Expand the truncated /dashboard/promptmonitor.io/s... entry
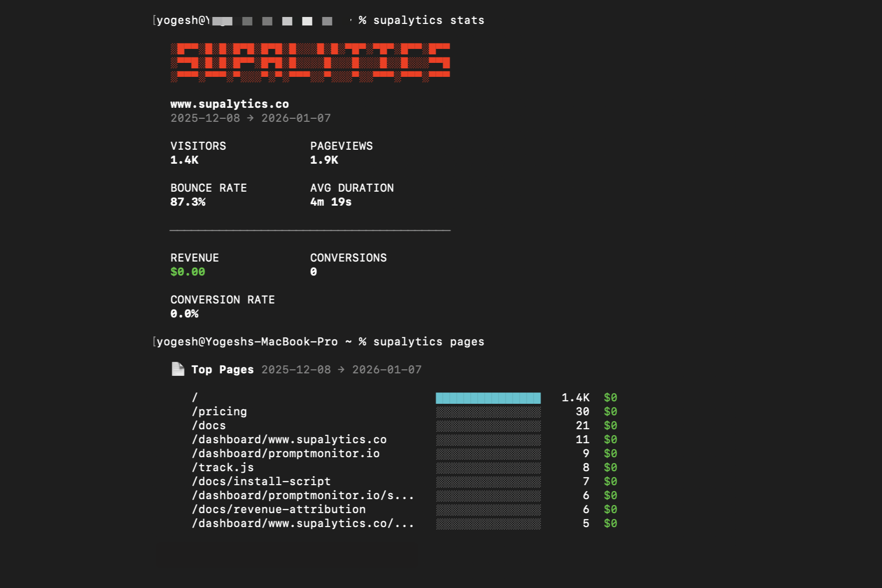Viewport: 882px width, 588px height. [302, 495]
